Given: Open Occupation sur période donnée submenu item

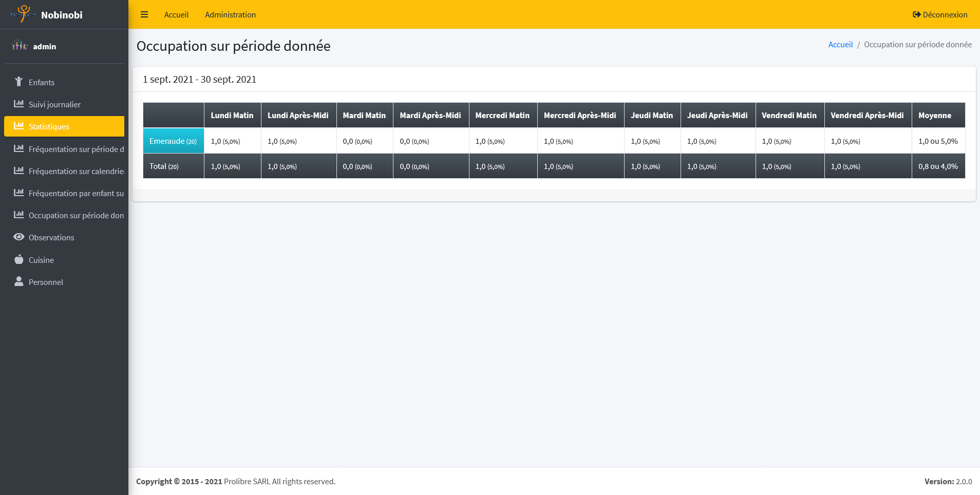Looking at the screenshot, I should pos(64,215).
